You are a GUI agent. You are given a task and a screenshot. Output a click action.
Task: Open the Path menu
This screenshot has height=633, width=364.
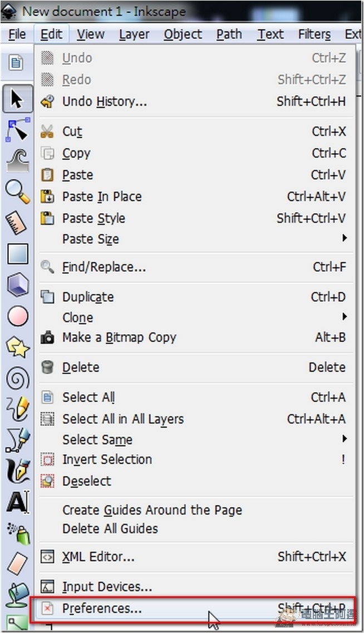tap(229, 35)
